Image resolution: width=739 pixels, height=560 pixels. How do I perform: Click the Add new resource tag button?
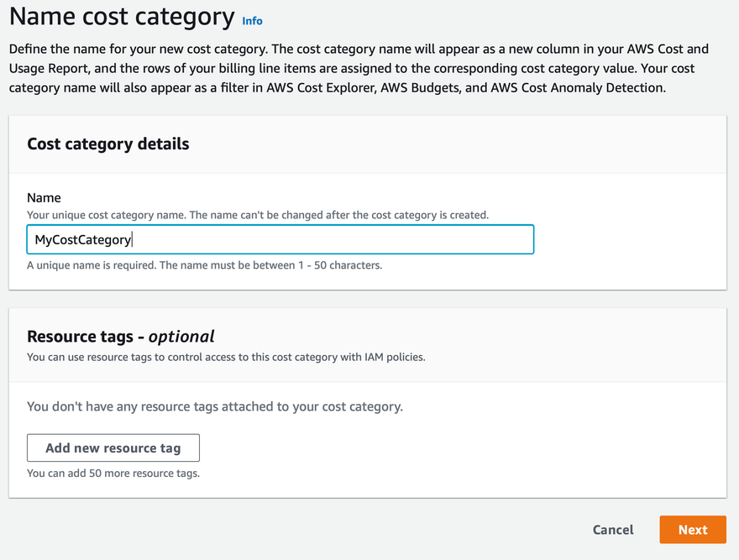coord(113,447)
